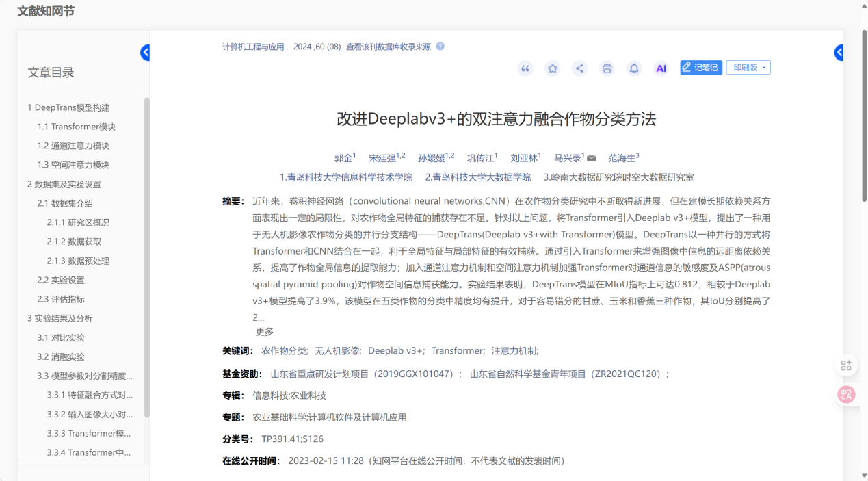Select 1.1 Transformer模块 in the outline
This screenshot has height=481, width=868.
tap(76, 127)
